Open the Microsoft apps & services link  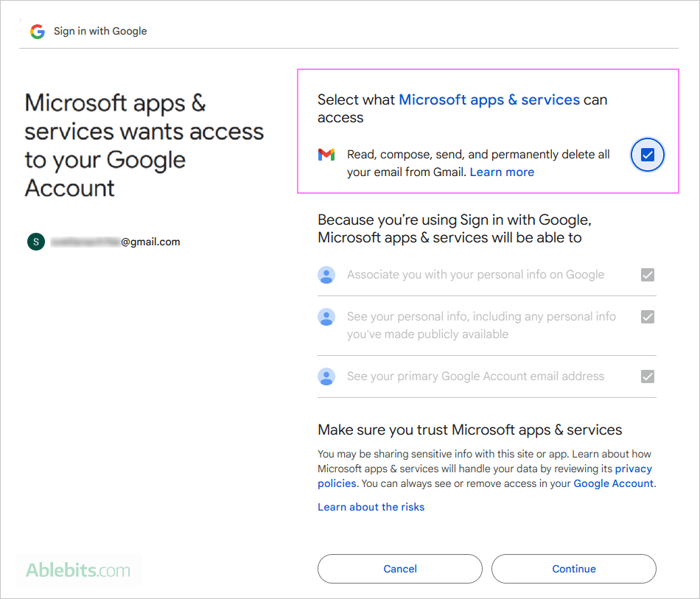pos(489,99)
